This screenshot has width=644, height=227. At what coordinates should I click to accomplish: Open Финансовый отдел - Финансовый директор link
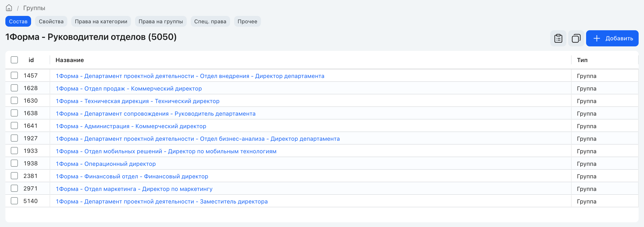click(x=132, y=176)
